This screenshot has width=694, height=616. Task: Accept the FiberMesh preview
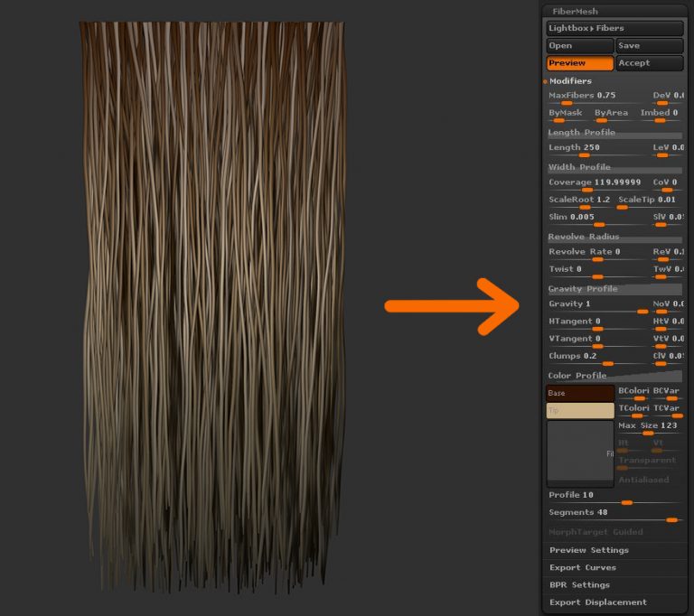[650, 63]
